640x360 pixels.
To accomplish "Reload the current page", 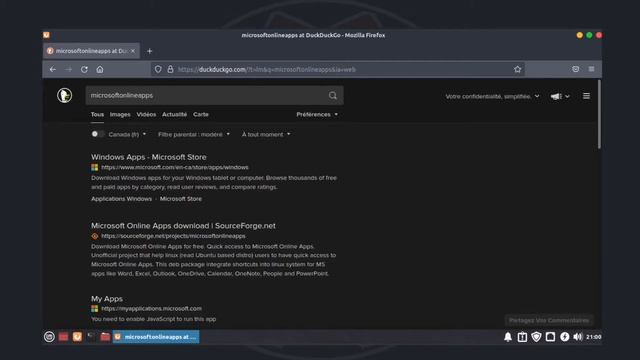I will pos(84,69).
